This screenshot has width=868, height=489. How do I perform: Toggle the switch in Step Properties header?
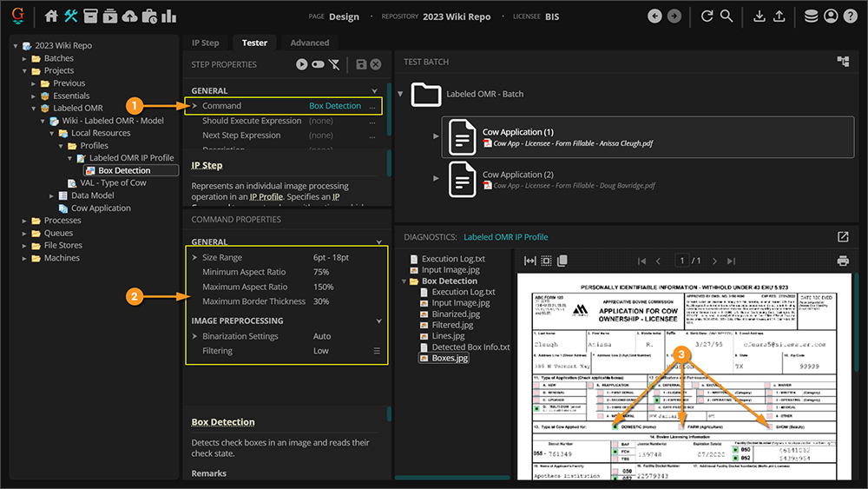318,64
